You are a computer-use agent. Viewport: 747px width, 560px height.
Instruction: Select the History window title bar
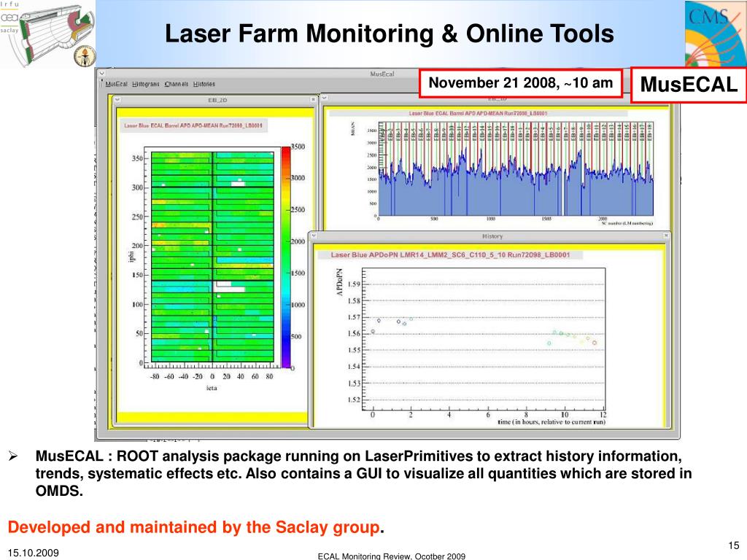489,236
